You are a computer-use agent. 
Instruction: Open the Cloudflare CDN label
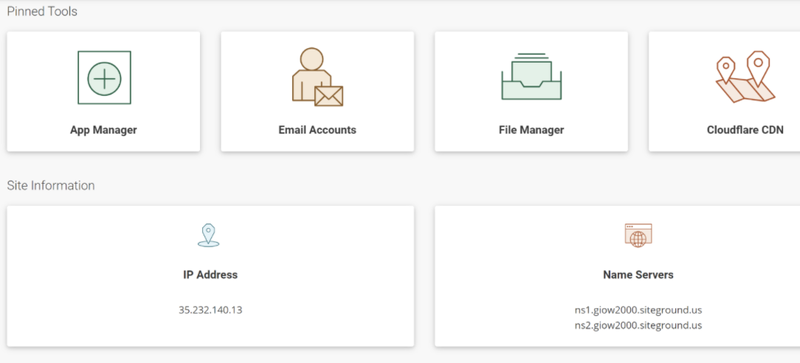coord(745,130)
